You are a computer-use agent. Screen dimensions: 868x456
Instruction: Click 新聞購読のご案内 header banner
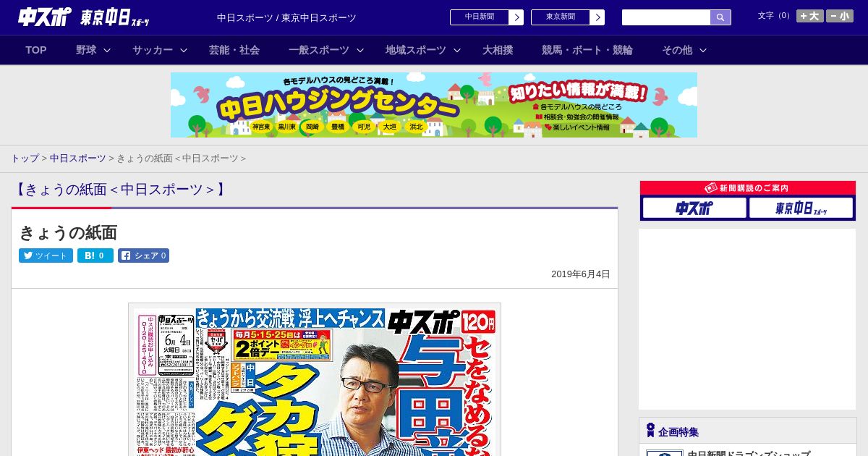(x=748, y=188)
